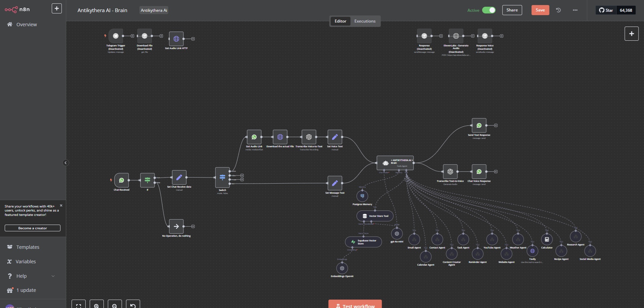Screen dimensions: 644x308
Task: Open the Tavily search tool node
Action: pos(532,251)
